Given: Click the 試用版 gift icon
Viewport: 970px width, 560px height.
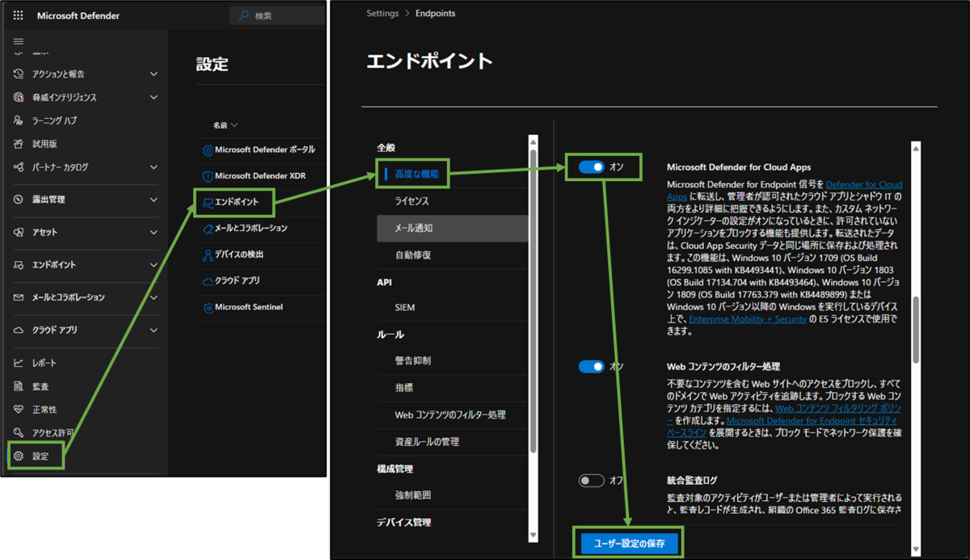Looking at the screenshot, I should pyautogui.click(x=19, y=144).
